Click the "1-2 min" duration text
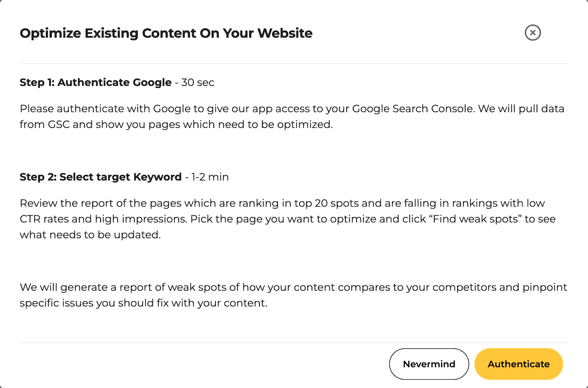Viewport: 588px width, 388px height. pyautogui.click(x=210, y=177)
